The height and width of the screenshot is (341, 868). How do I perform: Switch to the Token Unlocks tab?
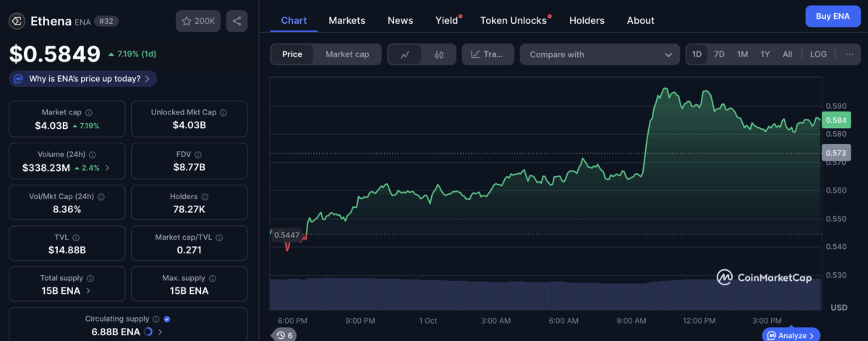(x=514, y=20)
